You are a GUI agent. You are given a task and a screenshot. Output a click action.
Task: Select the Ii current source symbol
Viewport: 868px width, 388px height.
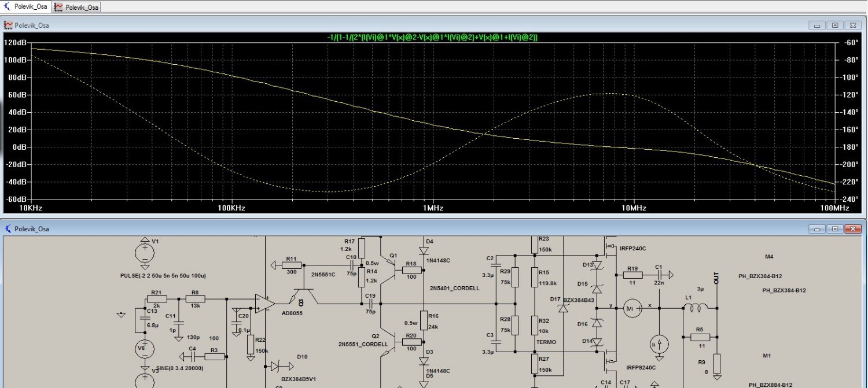[659, 343]
